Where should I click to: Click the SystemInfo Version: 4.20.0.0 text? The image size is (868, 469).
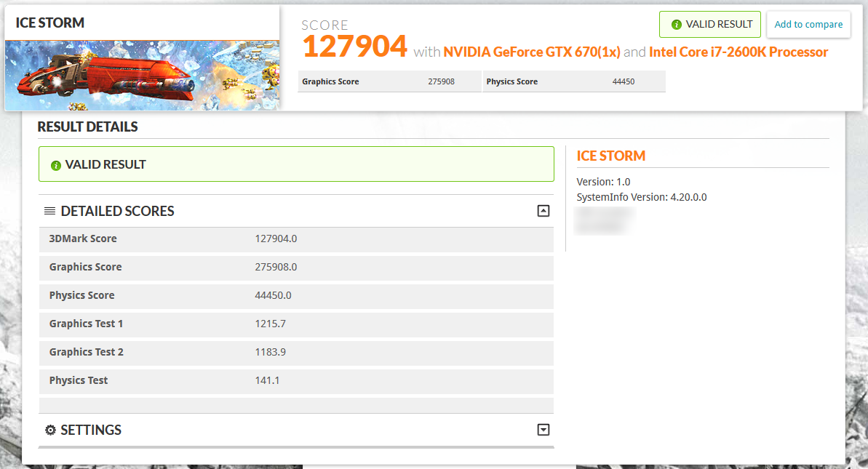pyautogui.click(x=642, y=198)
